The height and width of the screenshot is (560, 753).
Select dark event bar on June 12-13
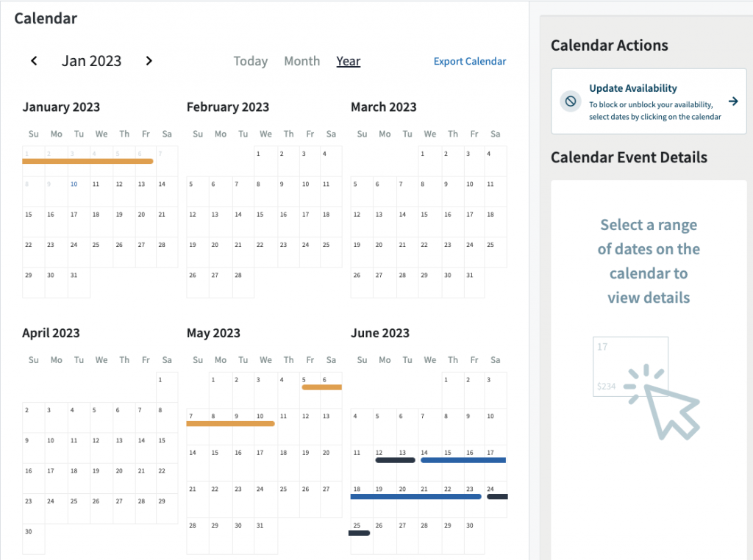395,460
